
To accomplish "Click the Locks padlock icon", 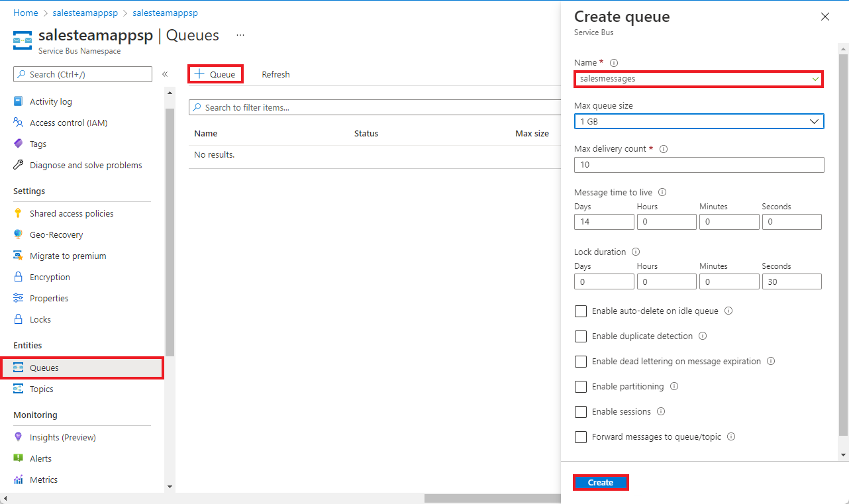I will [19, 319].
